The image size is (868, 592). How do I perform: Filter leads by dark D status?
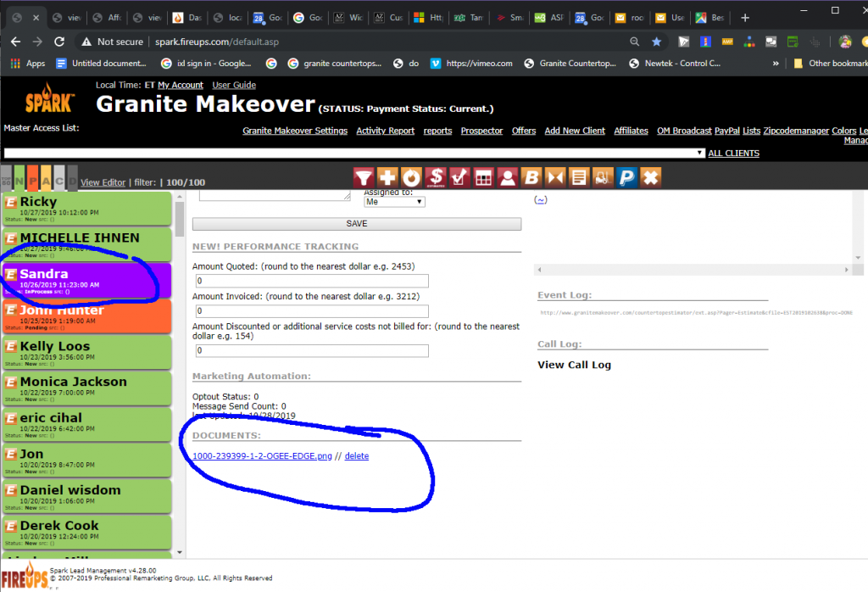73,178
